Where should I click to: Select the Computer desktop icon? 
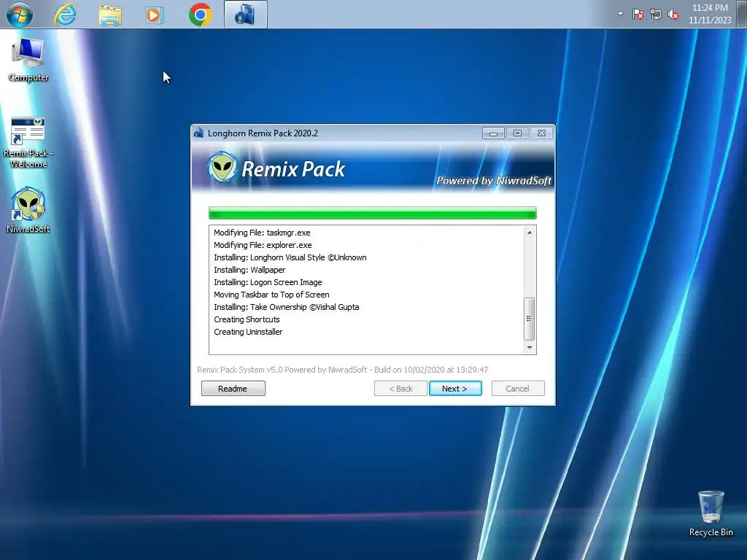click(x=28, y=61)
